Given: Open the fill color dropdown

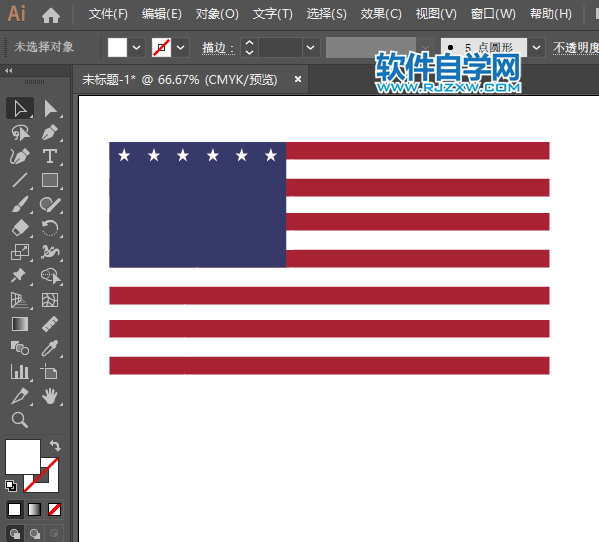Looking at the screenshot, I should [136, 48].
